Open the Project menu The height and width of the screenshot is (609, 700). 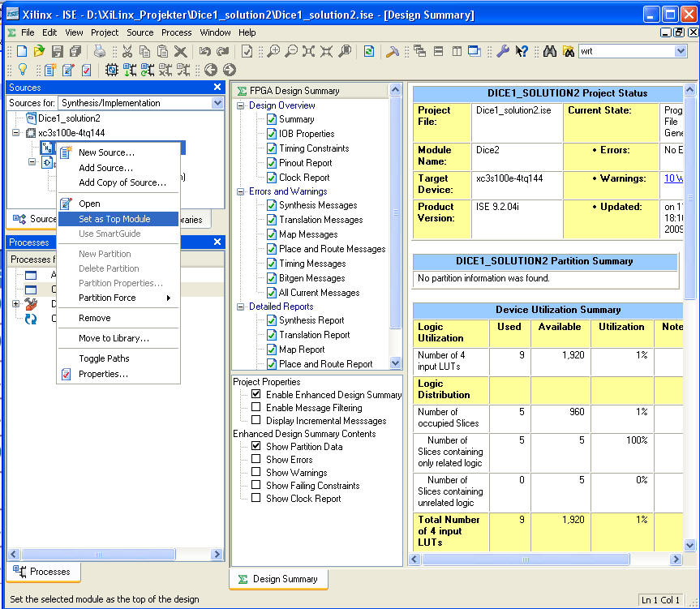click(105, 32)
